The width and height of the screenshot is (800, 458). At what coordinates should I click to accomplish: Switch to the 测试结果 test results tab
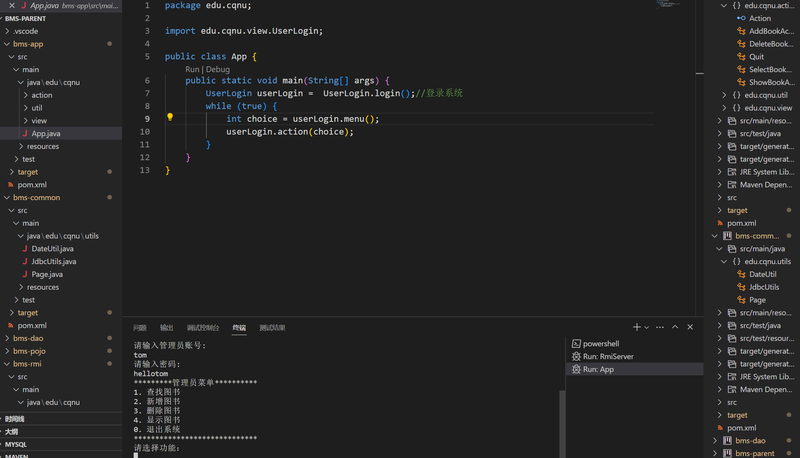(x=272, y=327)
